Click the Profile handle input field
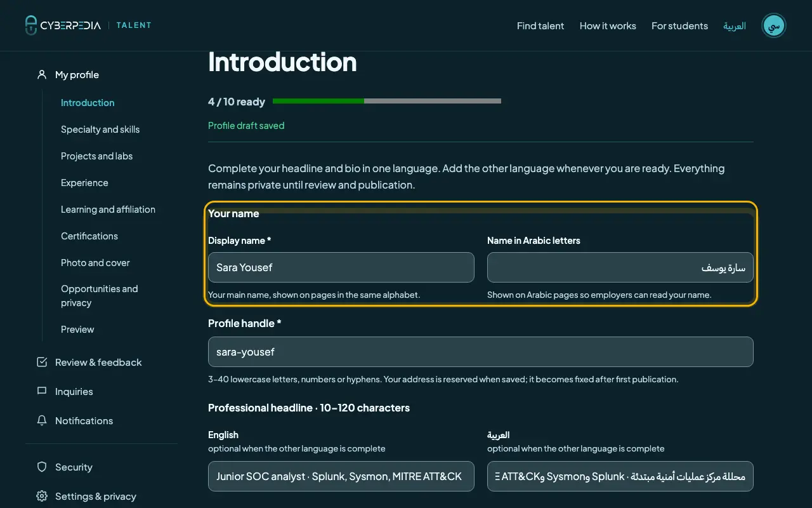812x508 pixels. pos(481,352)
